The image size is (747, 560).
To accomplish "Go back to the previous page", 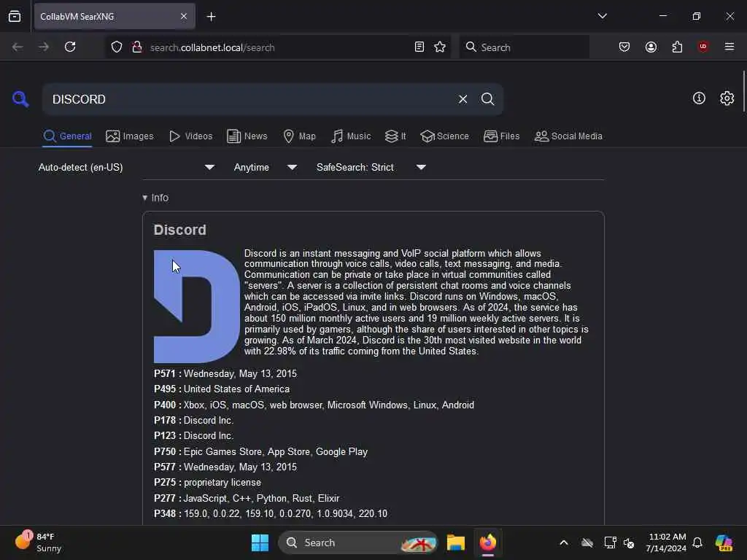I will point(18,47).
